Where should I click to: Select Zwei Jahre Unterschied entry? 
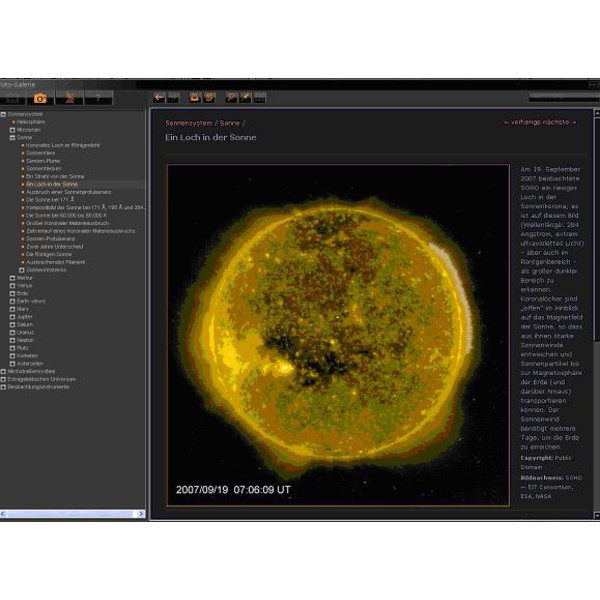(54, 247)
